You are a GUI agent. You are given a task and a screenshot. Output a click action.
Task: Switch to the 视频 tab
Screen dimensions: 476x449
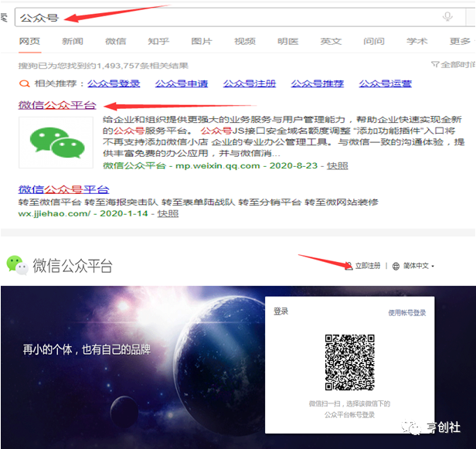pyautogui.click(x=245, y=41)
